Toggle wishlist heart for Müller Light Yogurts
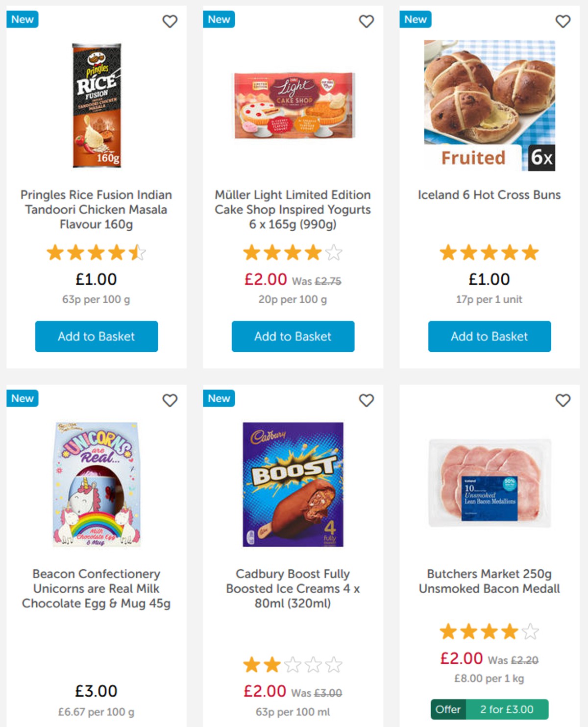Viewport: 588px width, 727px height. pos(366,22)
